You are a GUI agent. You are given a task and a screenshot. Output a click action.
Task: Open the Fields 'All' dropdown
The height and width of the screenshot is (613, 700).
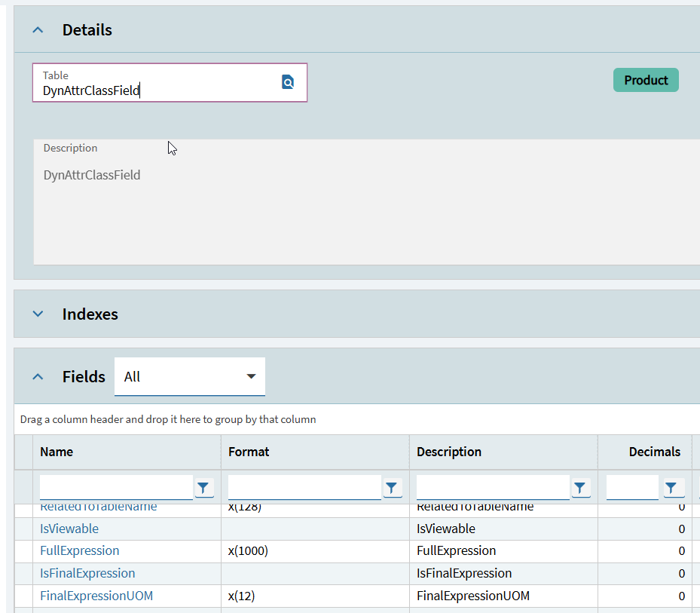point(190,377)
